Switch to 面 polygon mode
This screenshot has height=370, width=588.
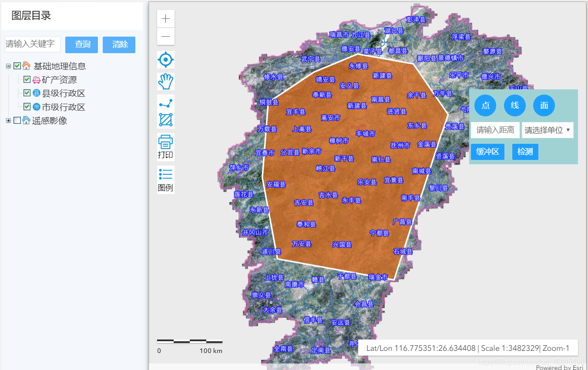click(544, 105)
